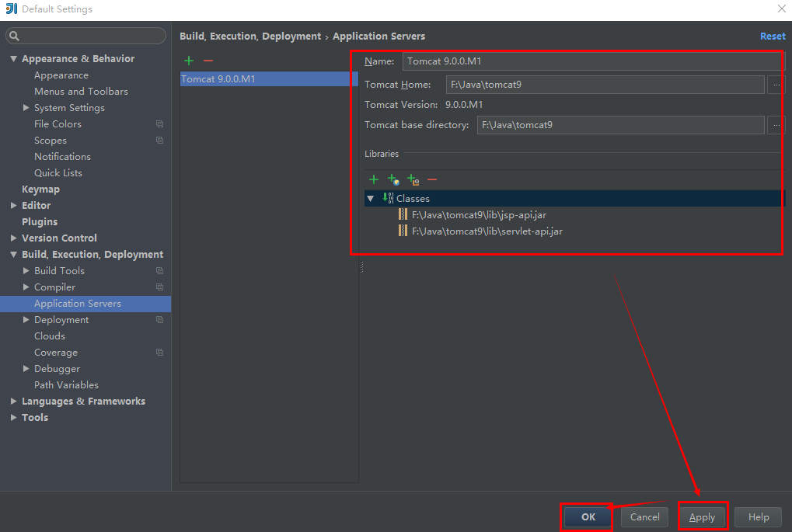
Task: Click the IntelliJ logo in title bar
Action: coord(11,9)
